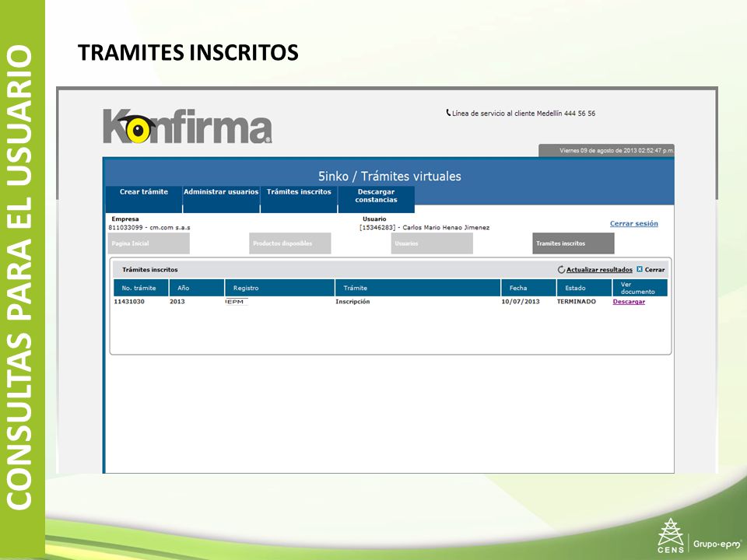Open the Descargar constancias tab
The image size is (747, 560).
click(x=377, y=198)
